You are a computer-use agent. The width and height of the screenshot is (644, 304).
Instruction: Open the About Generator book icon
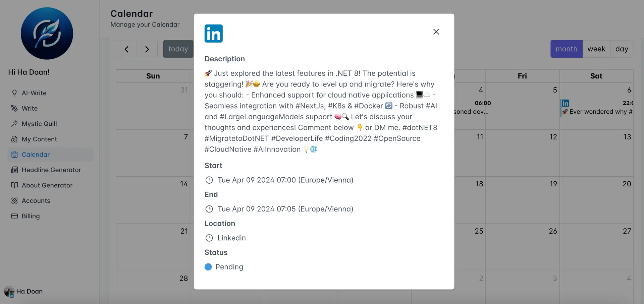(14, 185)
